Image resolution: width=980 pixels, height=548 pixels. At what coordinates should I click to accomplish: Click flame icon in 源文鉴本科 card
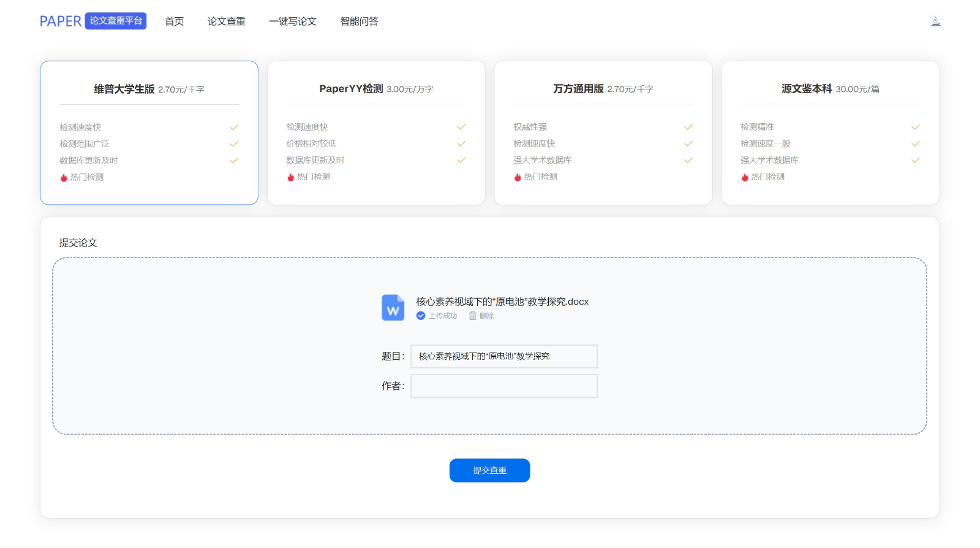[745, 177]
